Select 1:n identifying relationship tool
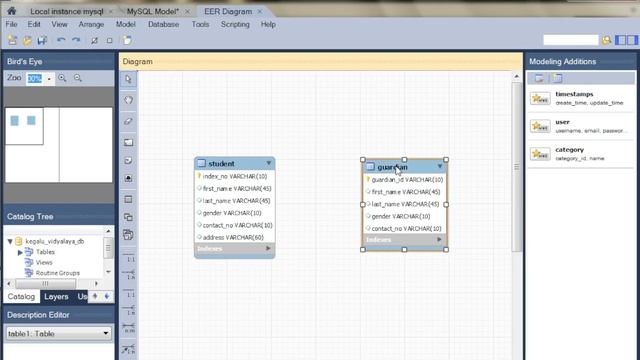The width and height of the screenshot is (640, 360). tap(129, 310)
